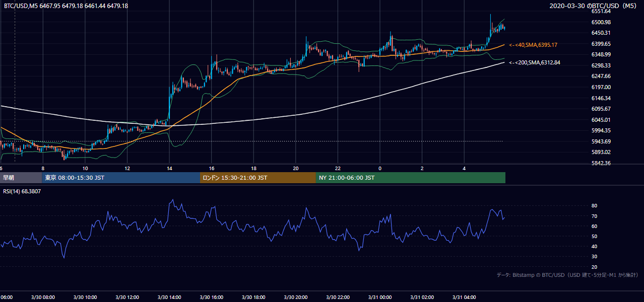Select the 早朝 session bar

21,178
